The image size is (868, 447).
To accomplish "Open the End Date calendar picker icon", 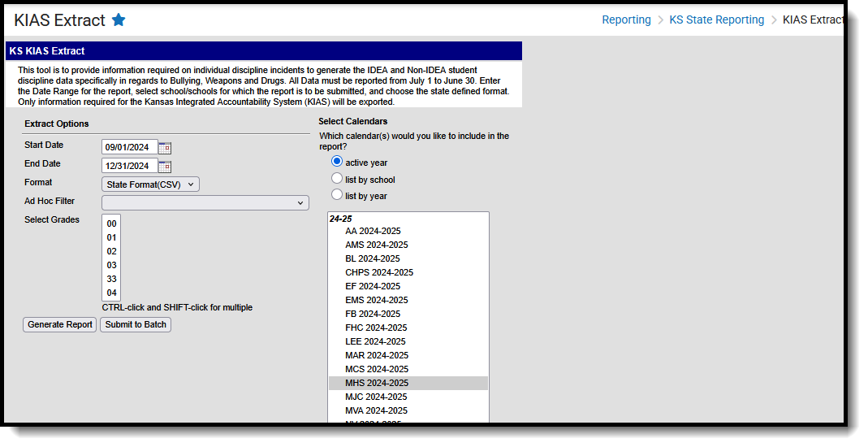I will [164, 166].
